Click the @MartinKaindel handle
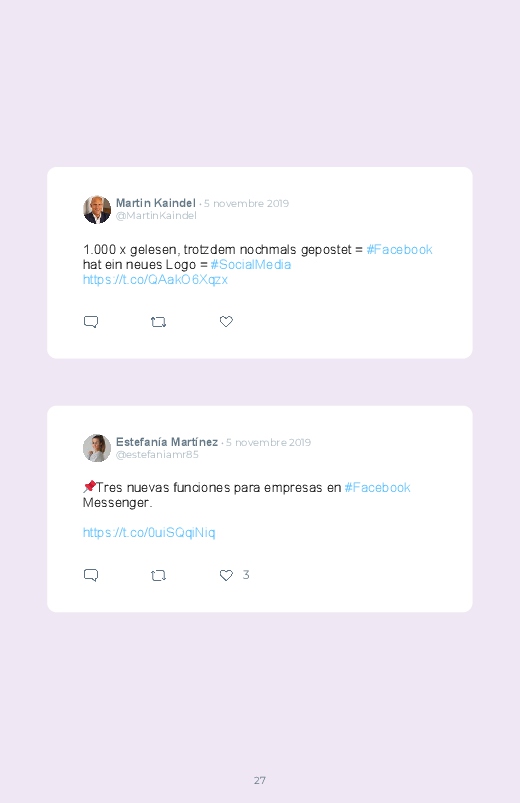 click(x=156, y=216)
